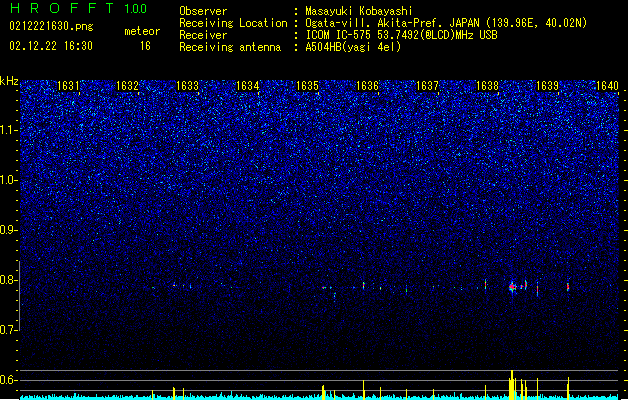Image resolution: width=629 pixels, height=400 pixels.
Task: Click the meteor count value 16
Action: pyautogui.click(x=145, y=46)
